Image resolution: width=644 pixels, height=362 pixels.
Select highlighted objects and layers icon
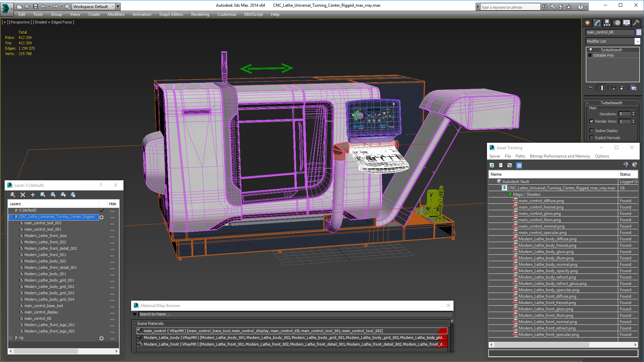tap(43, 195)
